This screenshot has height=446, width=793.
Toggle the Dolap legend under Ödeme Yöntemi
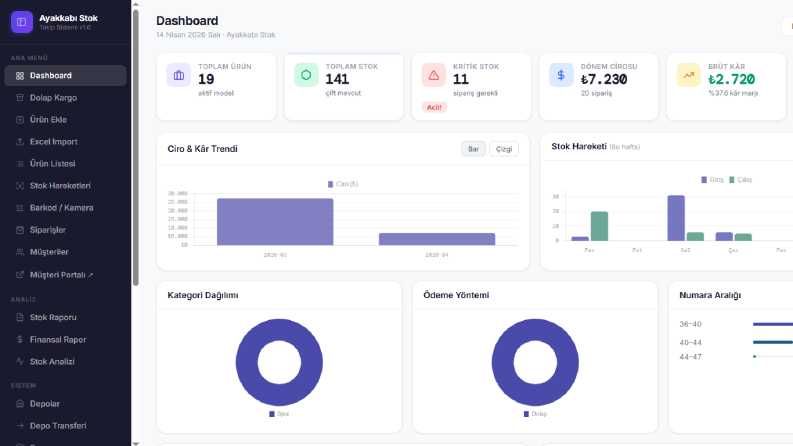click(535, 414)
